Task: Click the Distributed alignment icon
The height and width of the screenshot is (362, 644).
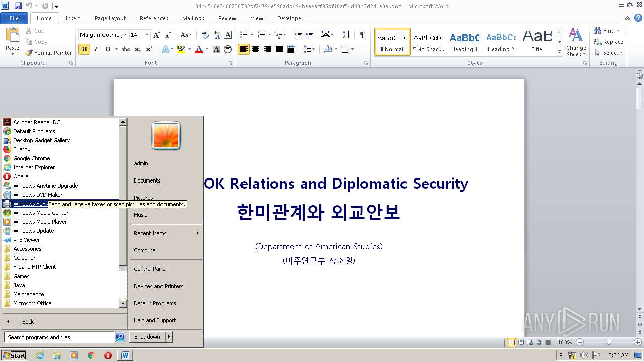Action: pyautogui.click(x=291, y=49)
